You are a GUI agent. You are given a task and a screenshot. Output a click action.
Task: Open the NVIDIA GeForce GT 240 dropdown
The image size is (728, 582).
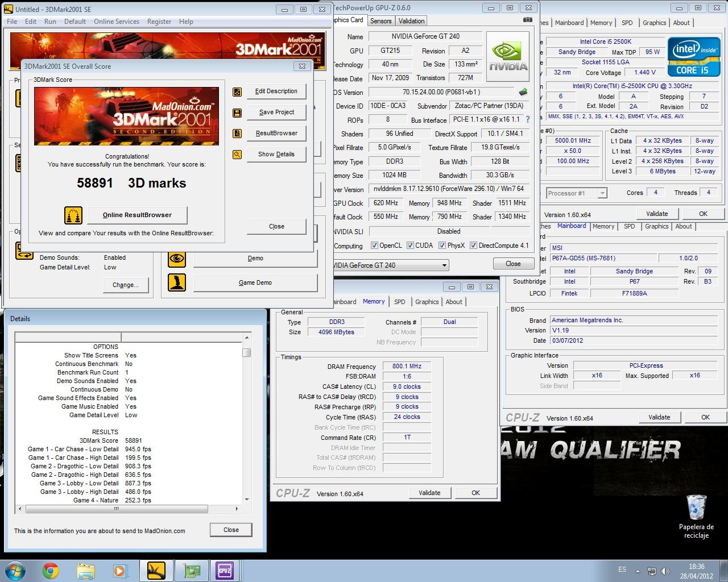(x=444, y=265)
